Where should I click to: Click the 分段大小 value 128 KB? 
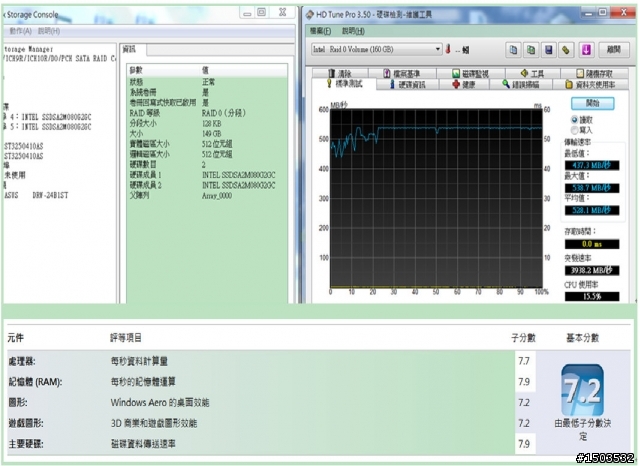point(211,123)
